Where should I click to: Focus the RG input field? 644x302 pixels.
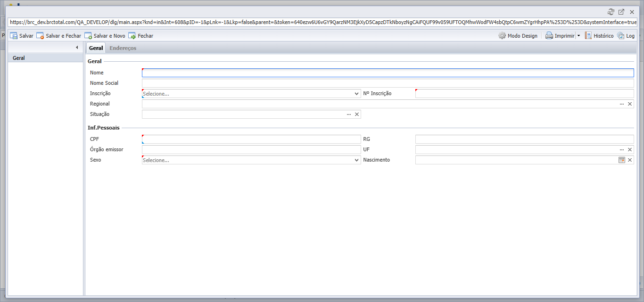pos(525,139)
